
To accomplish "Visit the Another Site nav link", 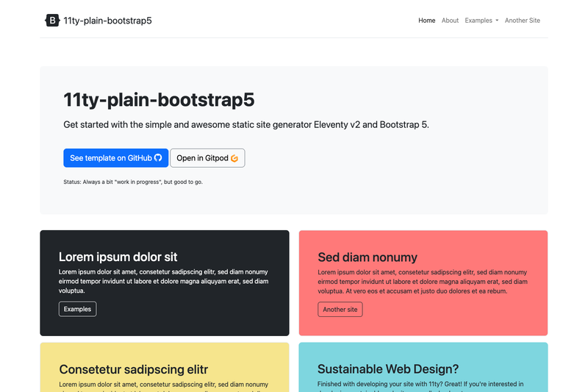I will [x=523, y=21].
